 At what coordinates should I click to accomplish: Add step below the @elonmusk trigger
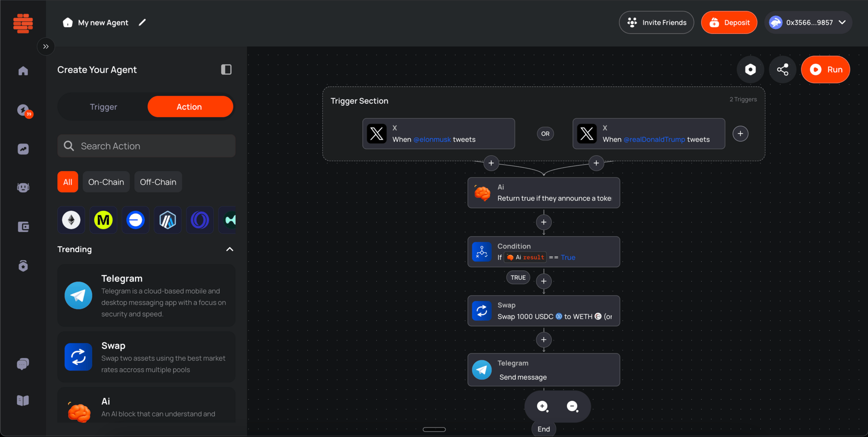(491, 163)
